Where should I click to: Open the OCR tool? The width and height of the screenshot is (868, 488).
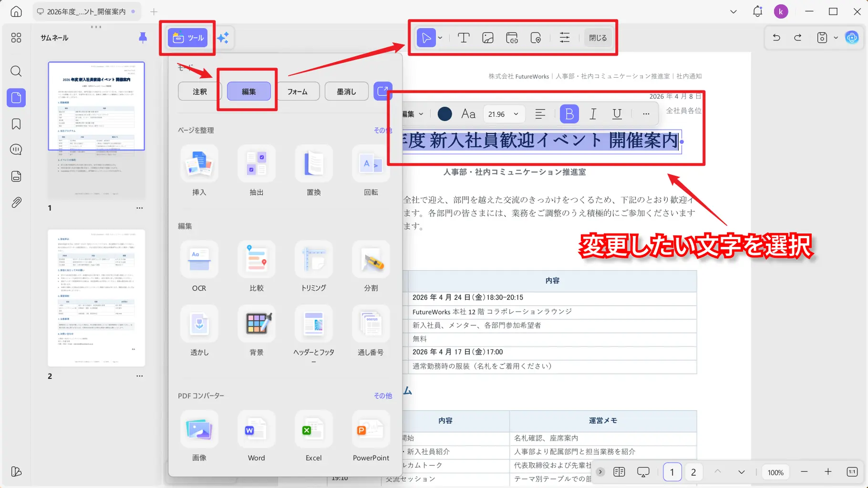199,267
